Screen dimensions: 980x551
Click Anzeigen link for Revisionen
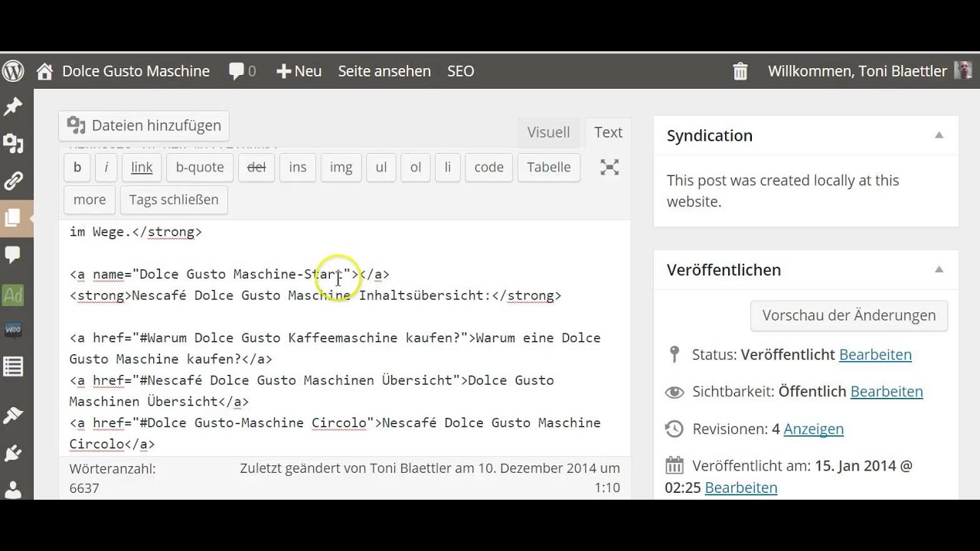[x=813, y=429]
